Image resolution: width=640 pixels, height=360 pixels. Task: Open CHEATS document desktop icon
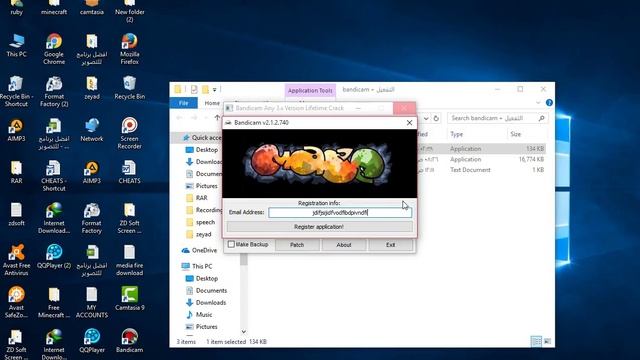click(x=129, y=172)
